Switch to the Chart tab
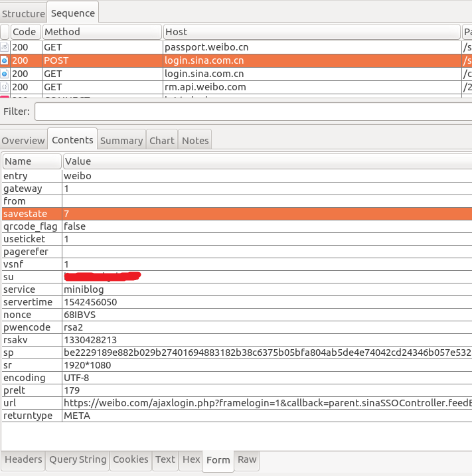Image resolution: width=472 pixels, height=476 pixels. pos(162,141)
